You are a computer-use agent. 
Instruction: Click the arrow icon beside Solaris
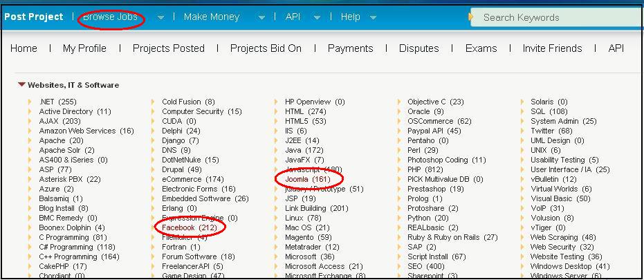[522, 102]
